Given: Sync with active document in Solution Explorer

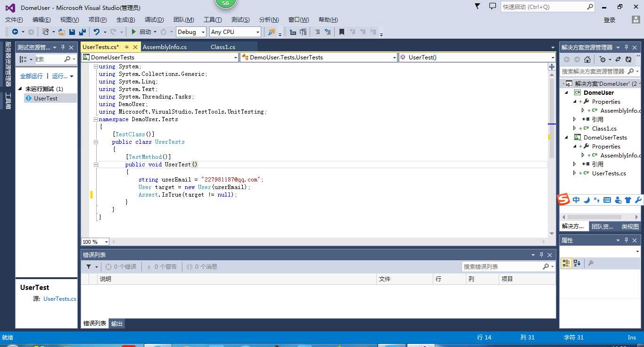Looking at the screenshot, I should click(618, 59).
